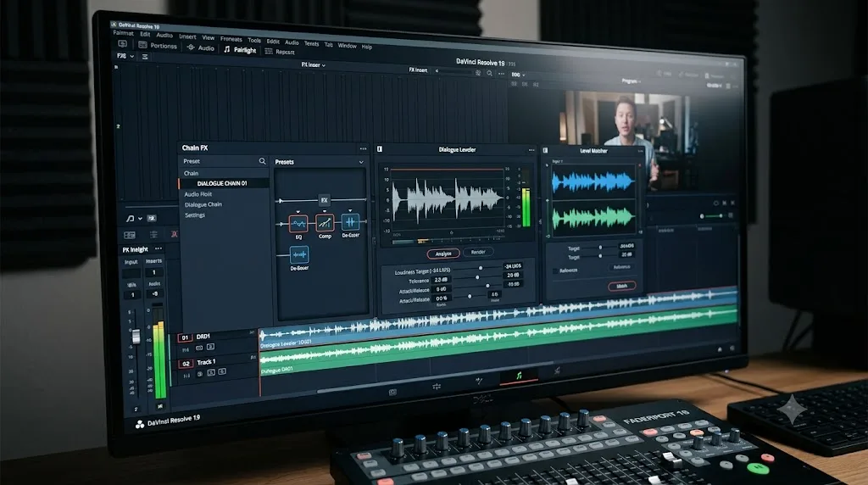Open the FX6 dropdown in the toolbar
This screenshot has height=485, width=868.
click(125, 56)
